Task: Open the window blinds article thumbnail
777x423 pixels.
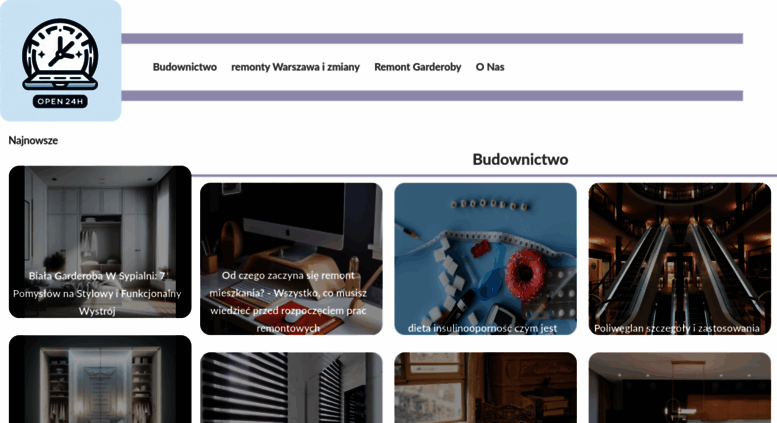Action: pyautogui.click(x=291, y=388)
